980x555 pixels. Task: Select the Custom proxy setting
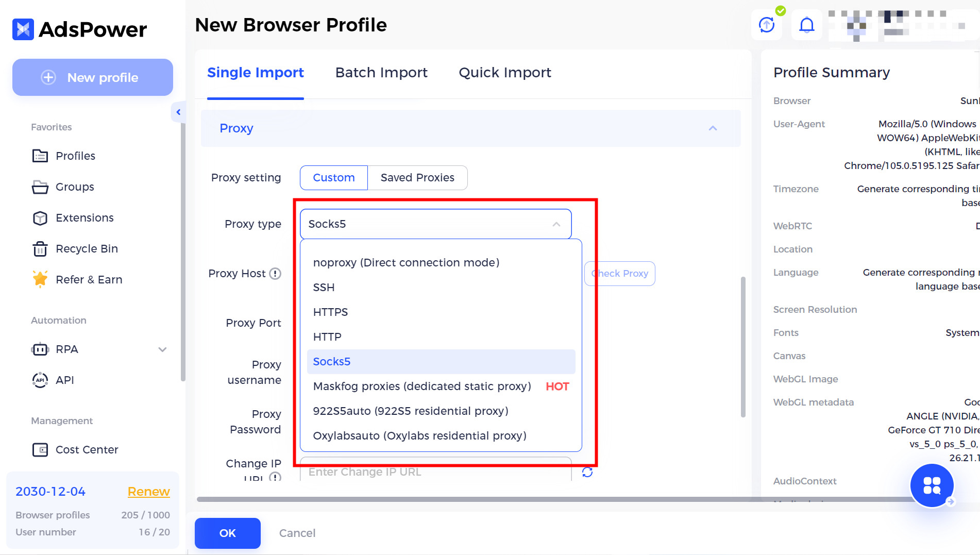click(334, 178)
